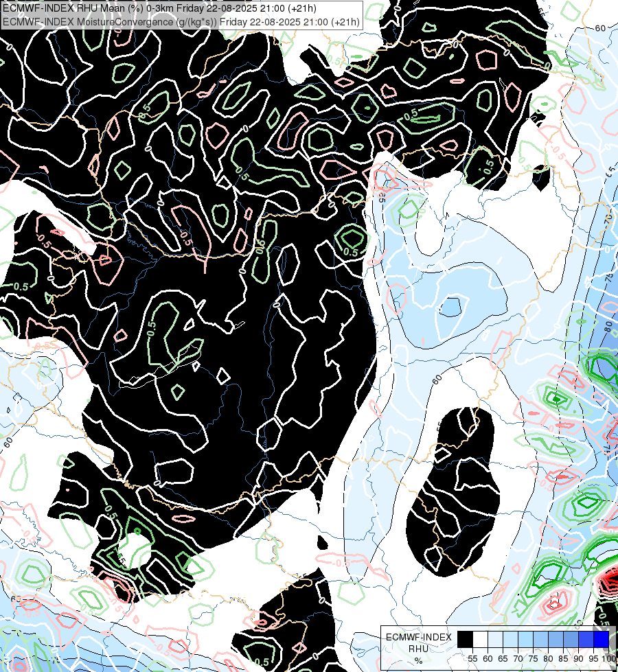Click the 85–90% legend color swatch
This screenshot has width=618, height=672.
click(x=571, y=639)
